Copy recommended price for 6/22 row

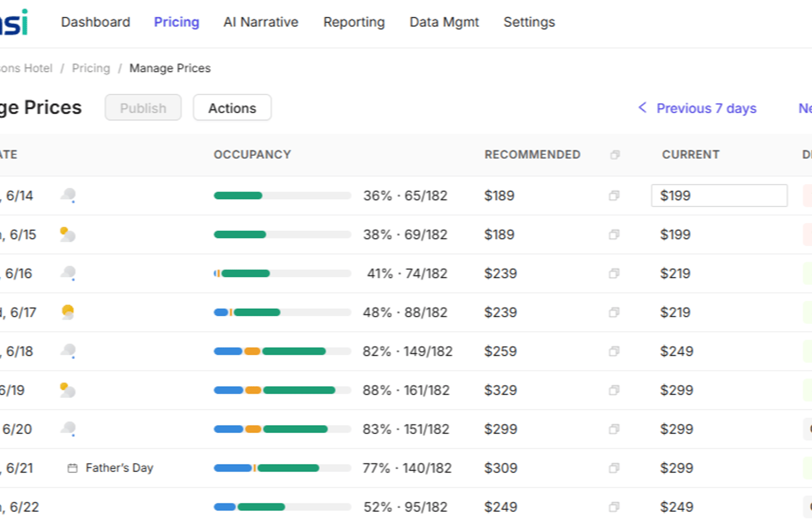(x=614, y=507)
